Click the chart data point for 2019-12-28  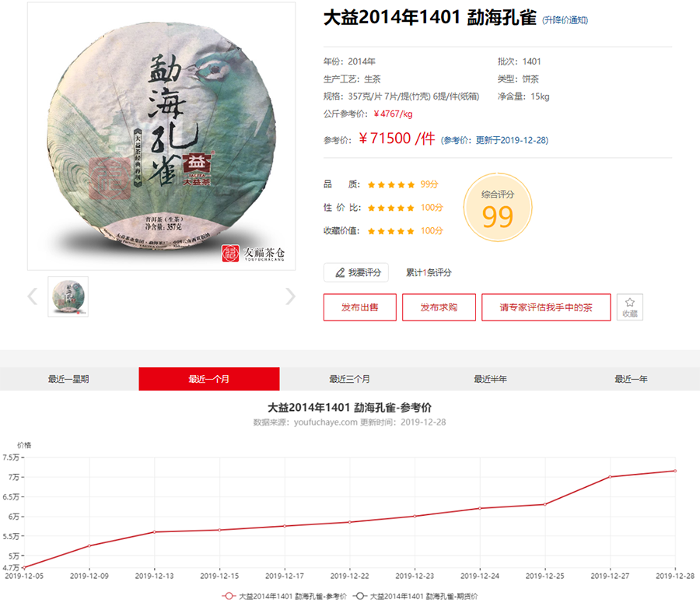click(x=675, y=471)
